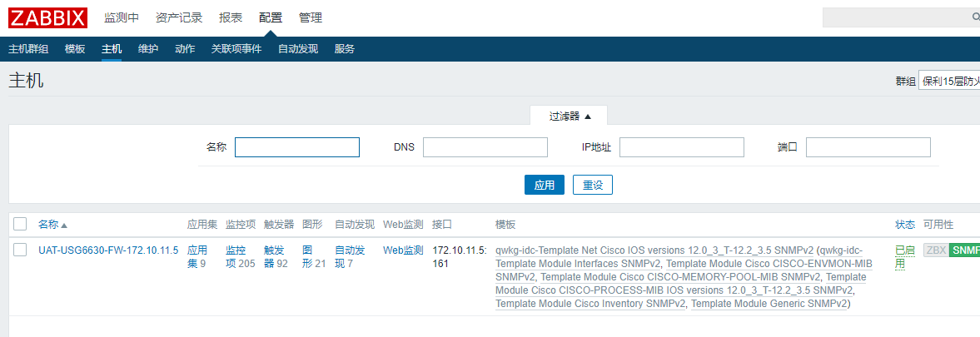Open 图形 21 link
980x337 pixels.
[315, 256]
